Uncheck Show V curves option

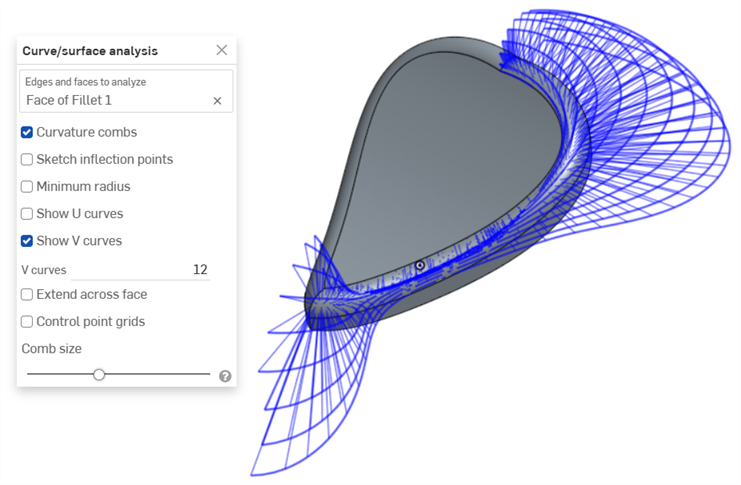[x=27, y=241]
